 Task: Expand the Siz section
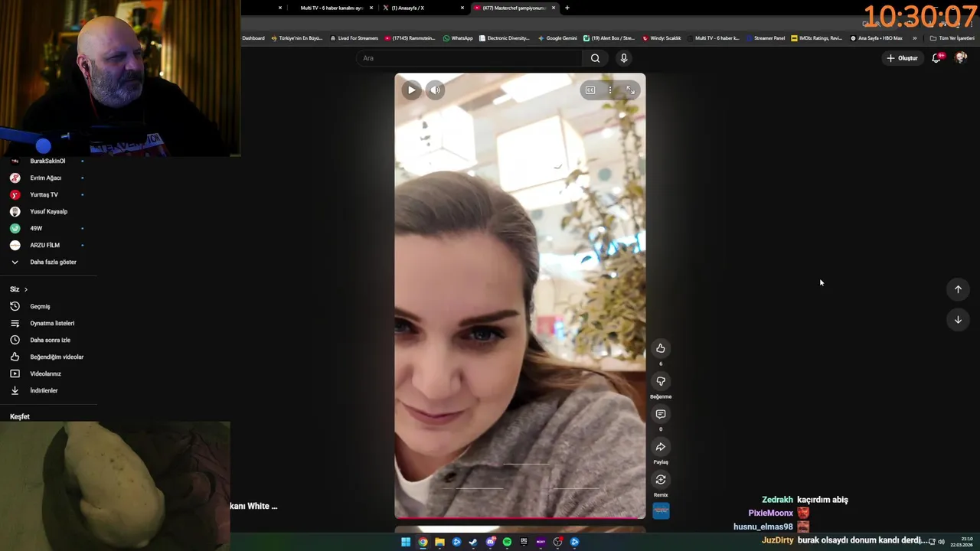point(19,289)
